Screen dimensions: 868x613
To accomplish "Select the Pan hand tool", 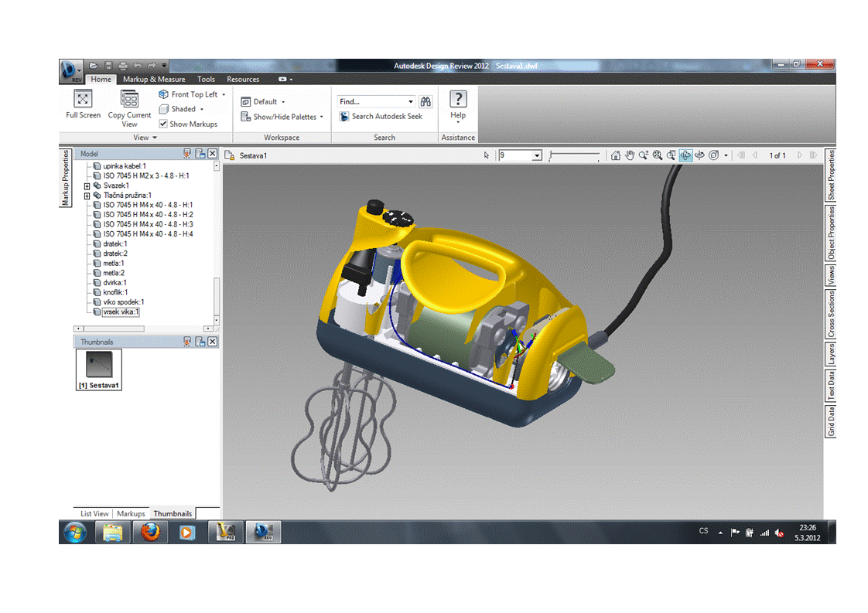I will pos(630,155).
